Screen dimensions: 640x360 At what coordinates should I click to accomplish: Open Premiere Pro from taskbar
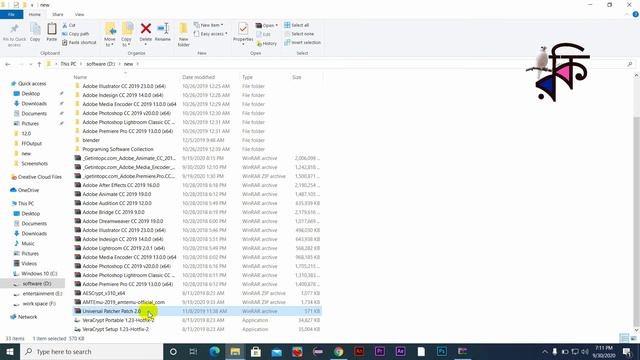click(380, 351)
